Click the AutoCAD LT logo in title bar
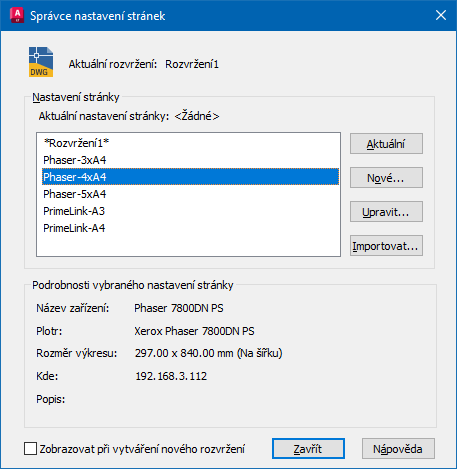The image size is (457, 469). point(17,15)
